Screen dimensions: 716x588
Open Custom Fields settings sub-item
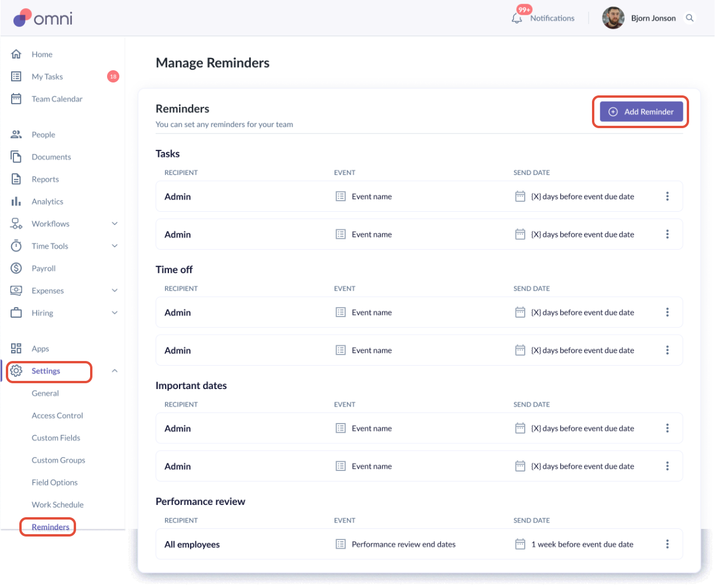click(x=56, y=438)
